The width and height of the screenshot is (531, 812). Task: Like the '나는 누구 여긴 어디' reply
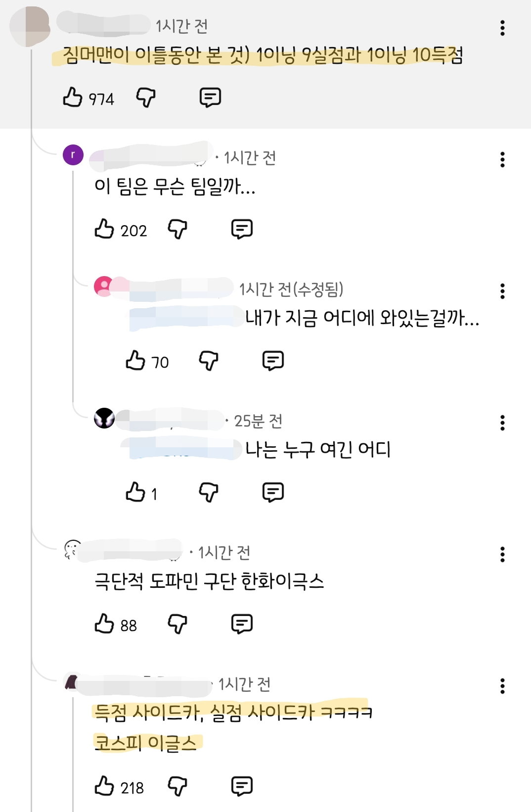(135, 492)
